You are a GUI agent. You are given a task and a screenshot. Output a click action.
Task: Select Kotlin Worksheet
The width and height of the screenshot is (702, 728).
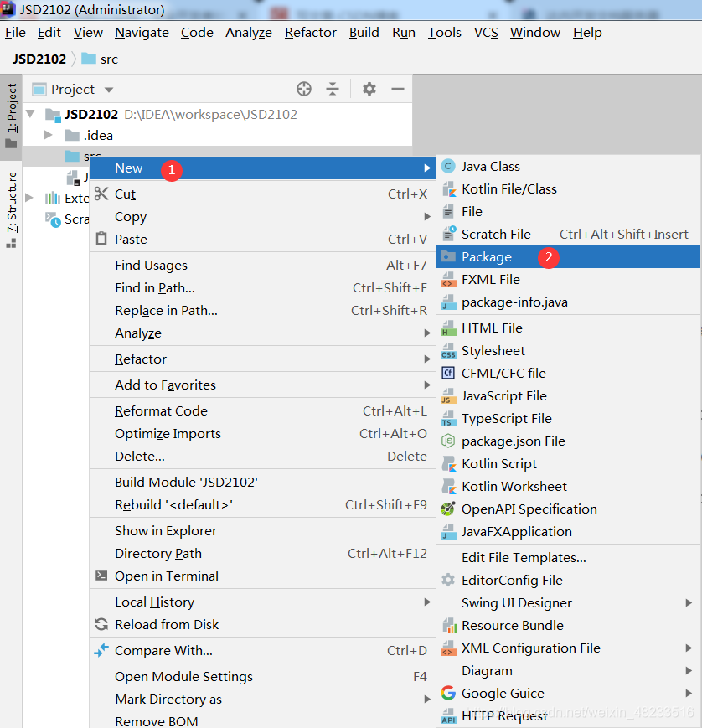(x=568, y=486)
